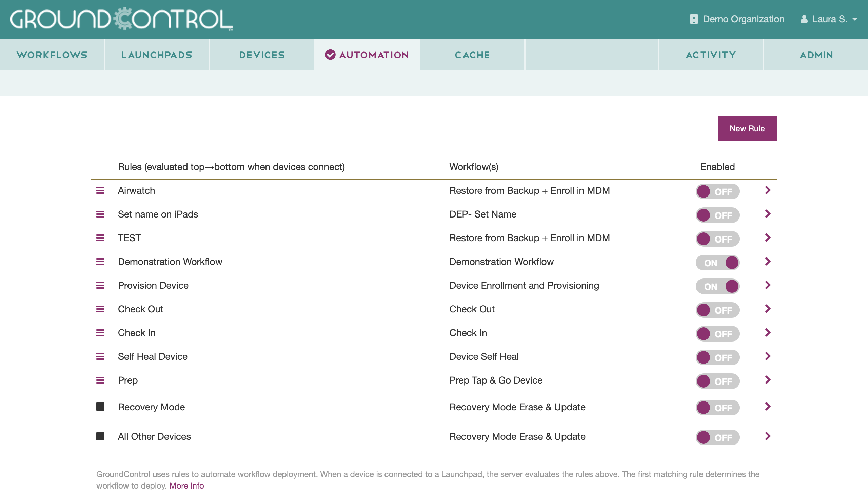Image resolution: width=868 pixels, height=496 pixels.
Task: Enable the Set name on iPads rule
Action: click(717, 215)
